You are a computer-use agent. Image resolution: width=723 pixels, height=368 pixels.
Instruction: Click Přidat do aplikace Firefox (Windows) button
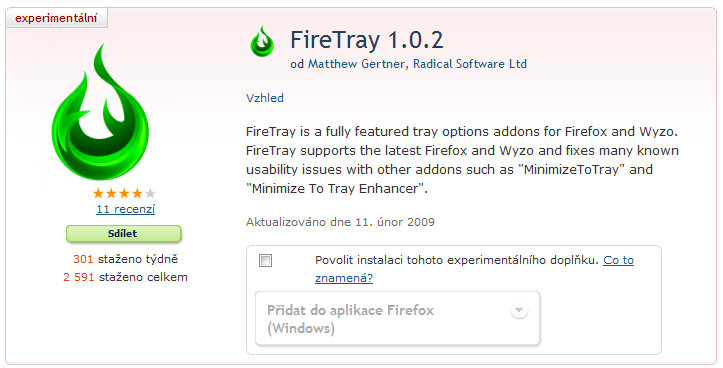click(397, 318)
